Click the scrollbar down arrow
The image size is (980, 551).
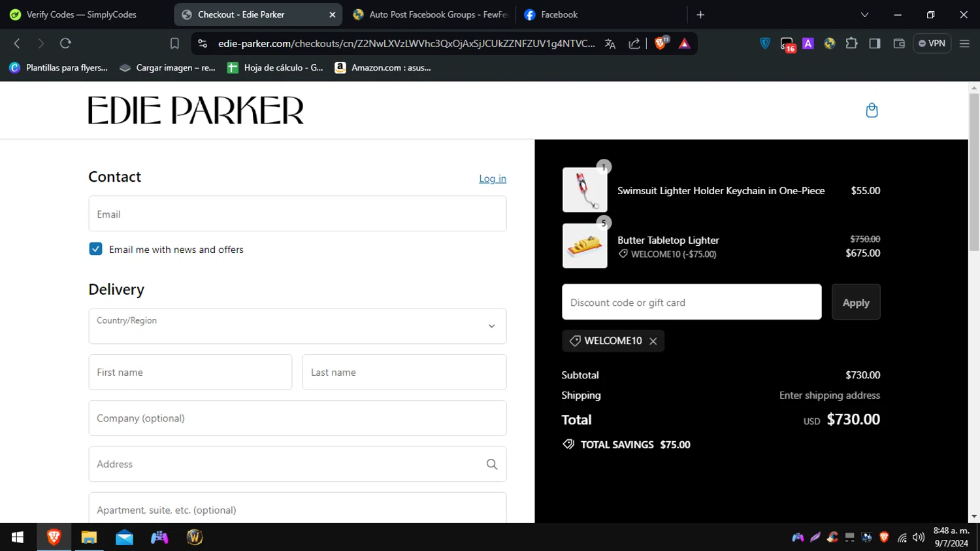974,516
